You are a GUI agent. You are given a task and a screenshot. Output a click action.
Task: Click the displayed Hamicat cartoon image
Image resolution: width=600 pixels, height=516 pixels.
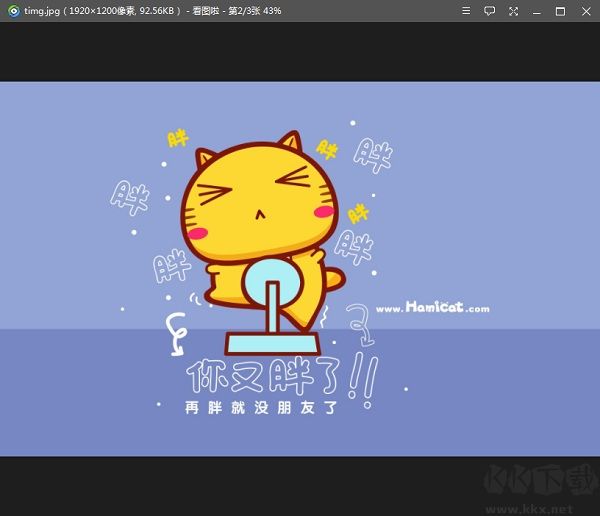[x=300, y=269]
